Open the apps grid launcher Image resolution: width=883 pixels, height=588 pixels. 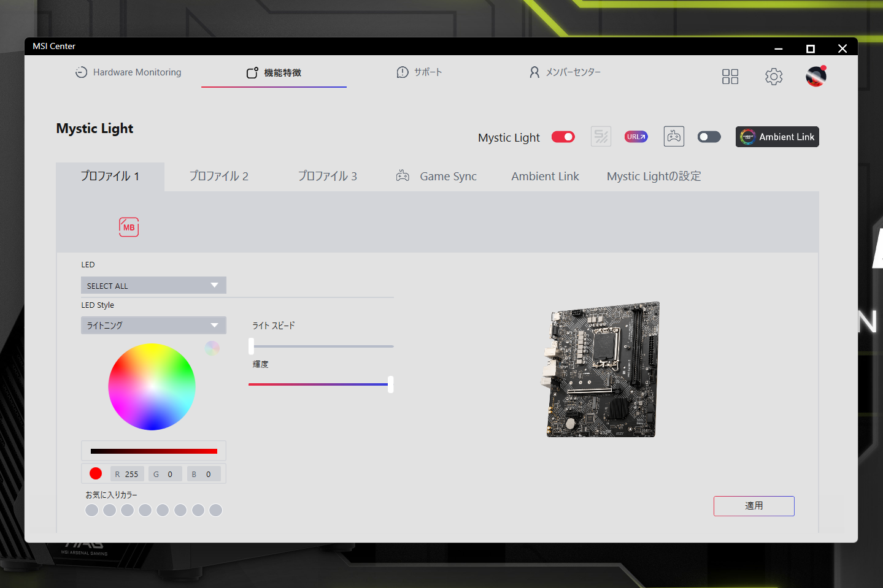(x=730, y=76)
